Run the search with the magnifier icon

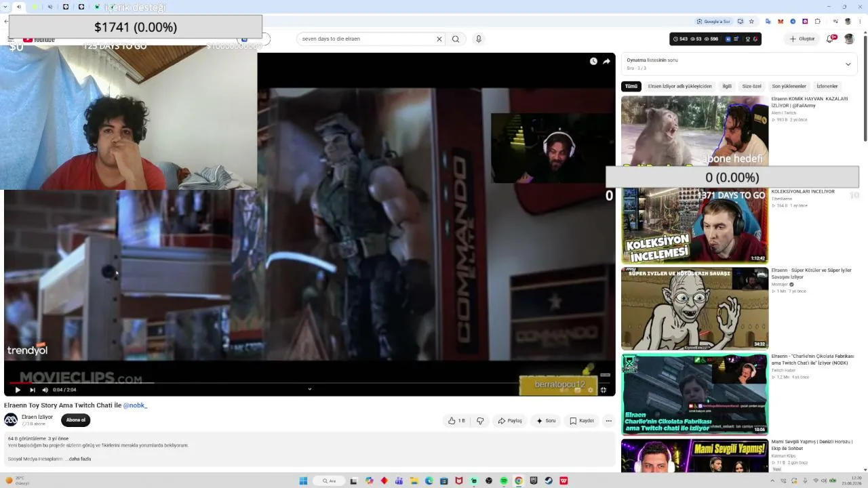pyautogui.click(x=456, y=39)
